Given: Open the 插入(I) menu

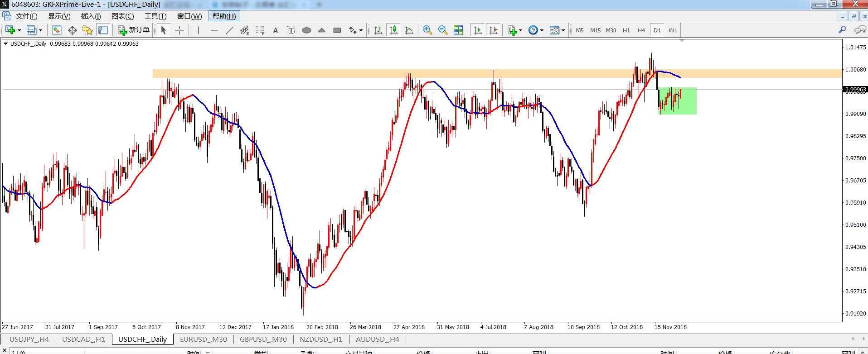Looking at the screenshot, I should [x=91, y=16].
